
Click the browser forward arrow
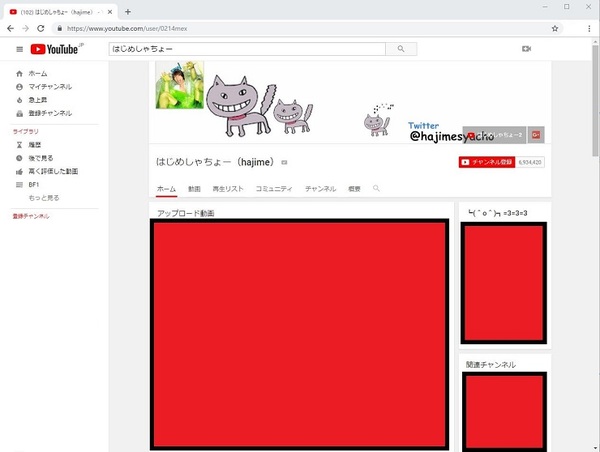25,29
